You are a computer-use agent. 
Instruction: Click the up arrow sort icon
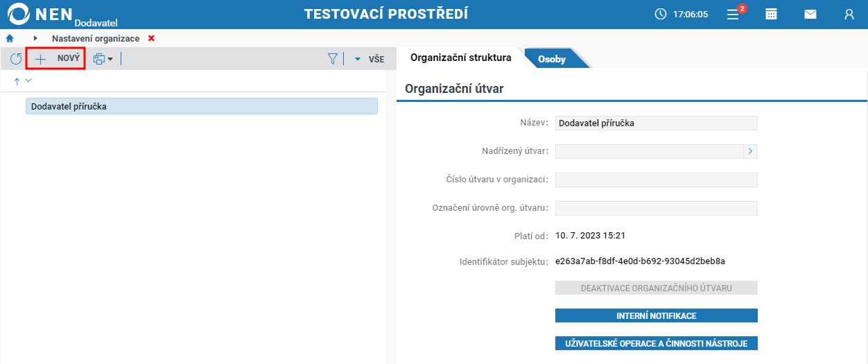pyautogui.click(x=17, y=81)
